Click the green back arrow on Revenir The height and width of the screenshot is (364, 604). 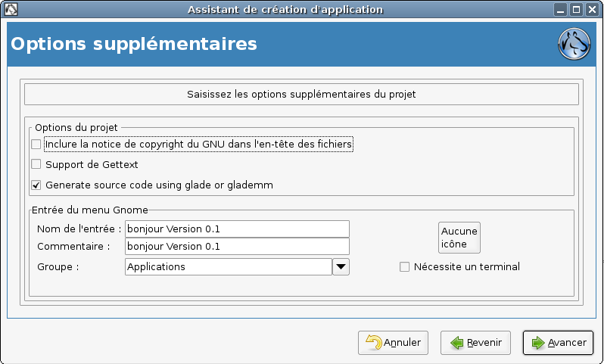point(457,342)
